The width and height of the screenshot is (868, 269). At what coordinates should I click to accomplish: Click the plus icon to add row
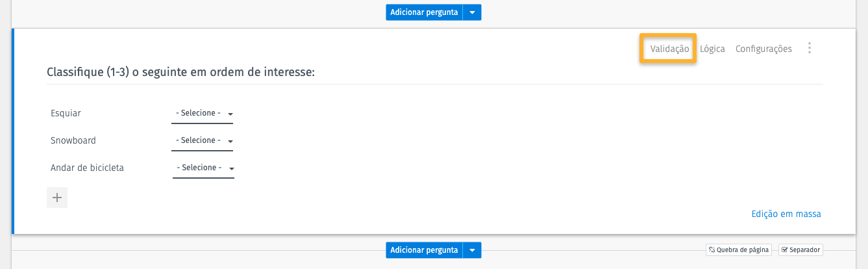click(57, 198)
